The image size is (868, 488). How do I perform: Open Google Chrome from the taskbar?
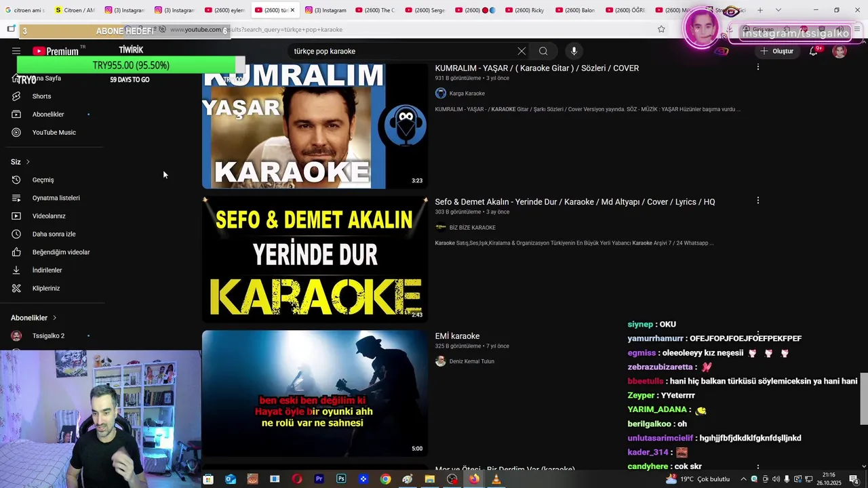click(385, 479)
